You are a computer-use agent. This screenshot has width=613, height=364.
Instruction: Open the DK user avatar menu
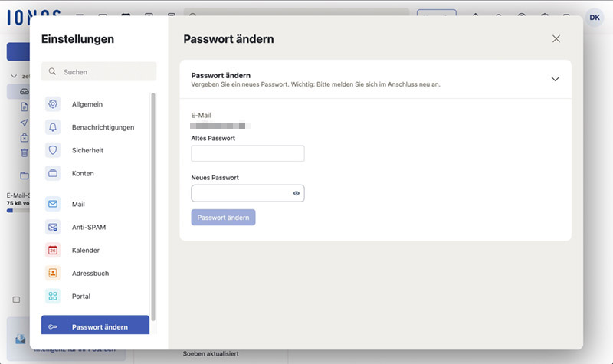tap(595, 17)
